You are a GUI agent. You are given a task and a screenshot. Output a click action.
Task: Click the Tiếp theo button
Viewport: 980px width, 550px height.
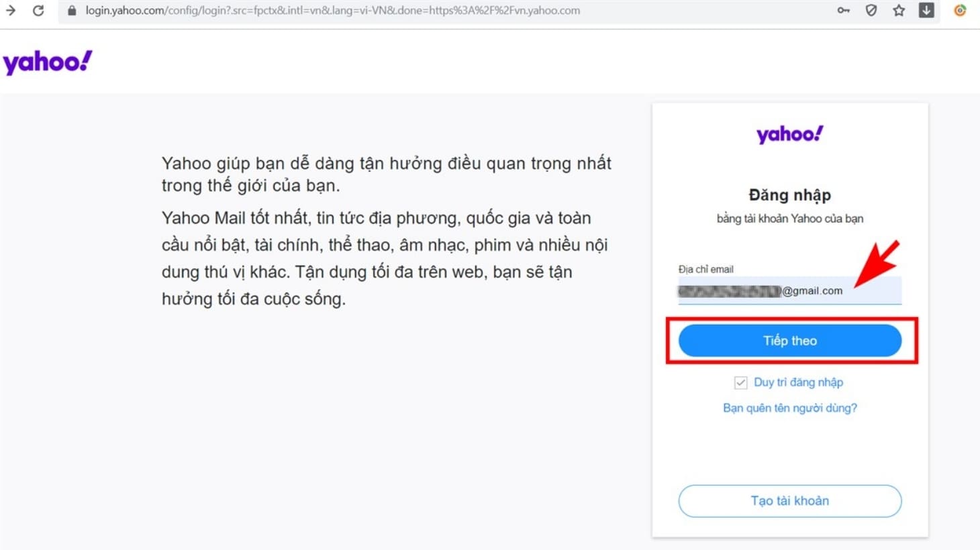[x=790, y=341]
